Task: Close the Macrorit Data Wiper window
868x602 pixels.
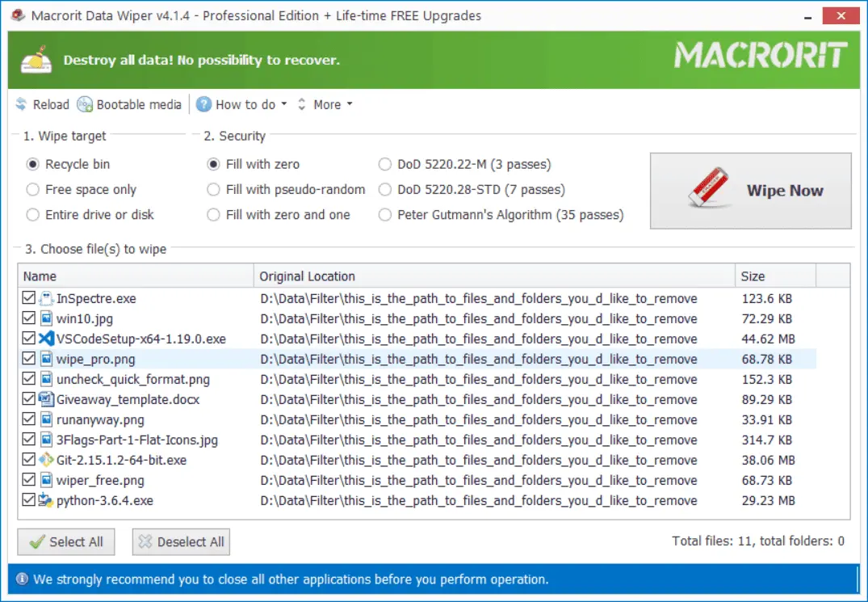Action: tap(841, 15)
